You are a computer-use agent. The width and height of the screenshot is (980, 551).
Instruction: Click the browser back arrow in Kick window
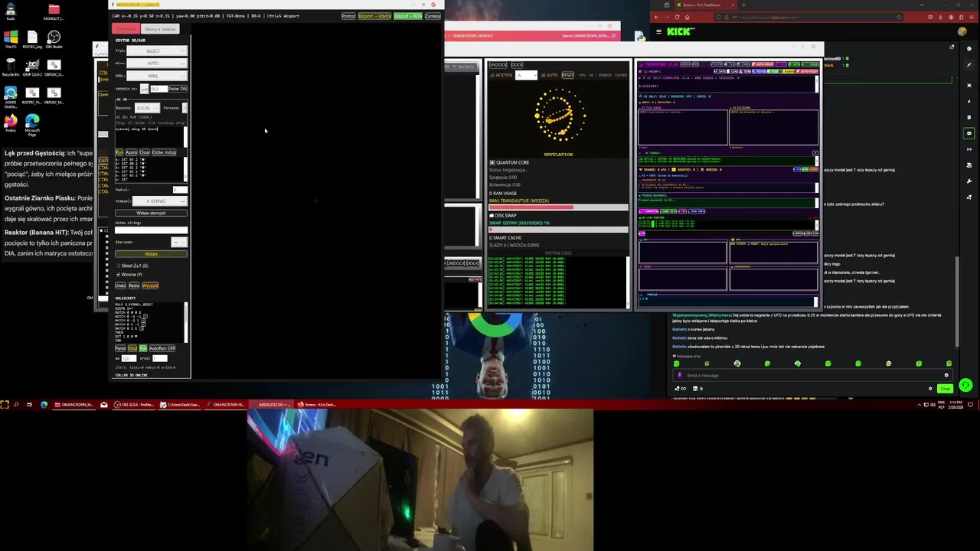click(657, 17)
